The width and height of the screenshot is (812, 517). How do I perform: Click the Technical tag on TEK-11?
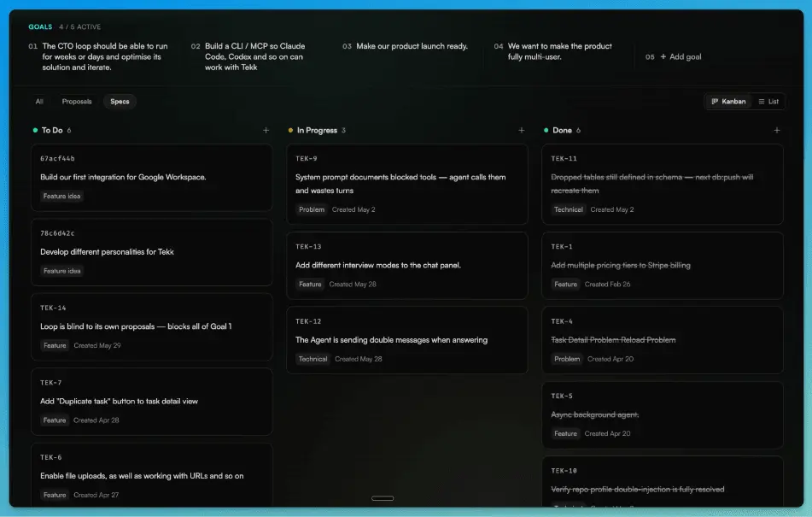[x=568, y=210]
